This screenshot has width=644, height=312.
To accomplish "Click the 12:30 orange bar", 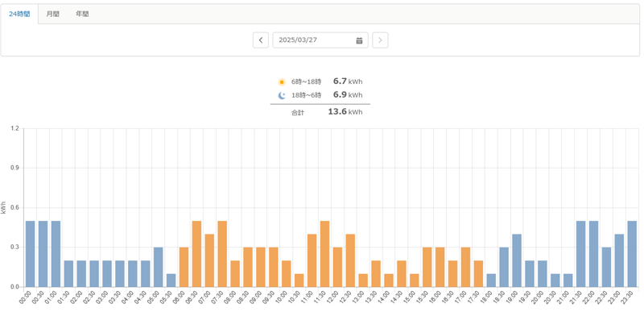I will 350,260.
